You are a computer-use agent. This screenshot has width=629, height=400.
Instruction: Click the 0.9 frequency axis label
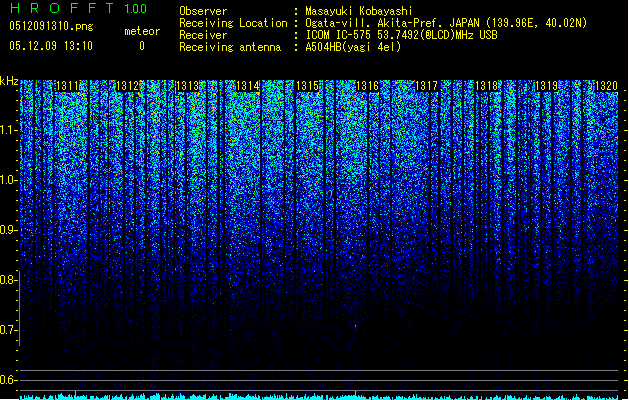click(x=8, y=230)
